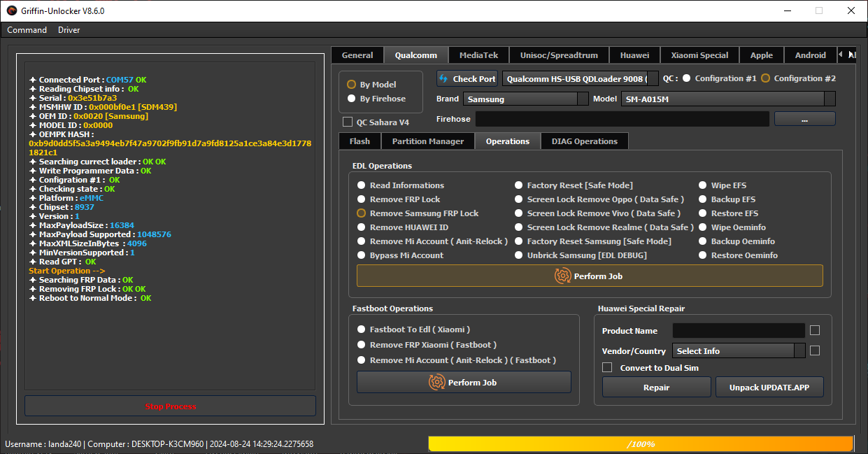Open the Command menu

[x=27, y=30]
